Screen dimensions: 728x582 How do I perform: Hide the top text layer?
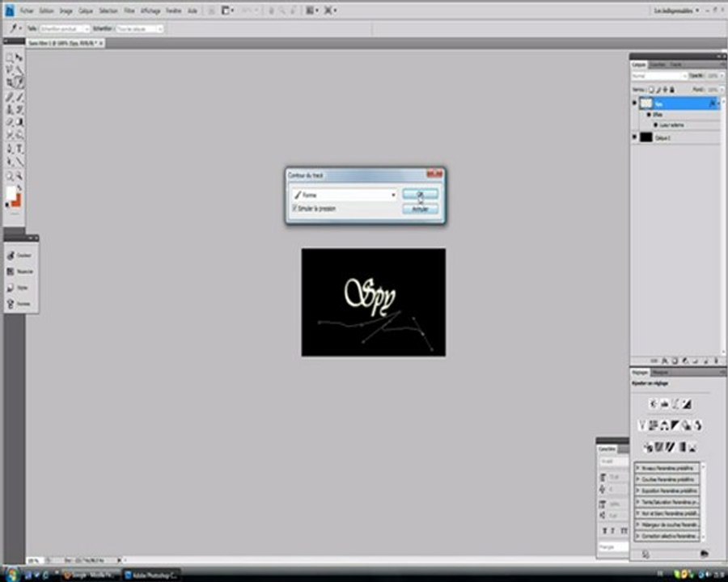tap(635, 103)
